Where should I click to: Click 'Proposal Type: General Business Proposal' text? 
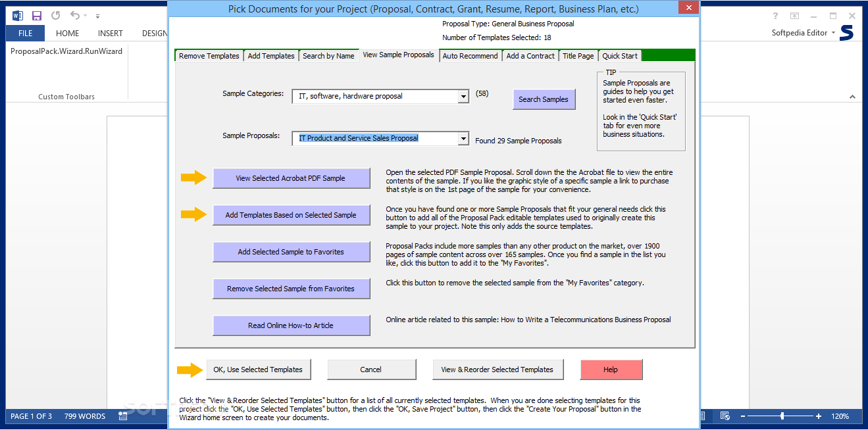tap(508, 24)
